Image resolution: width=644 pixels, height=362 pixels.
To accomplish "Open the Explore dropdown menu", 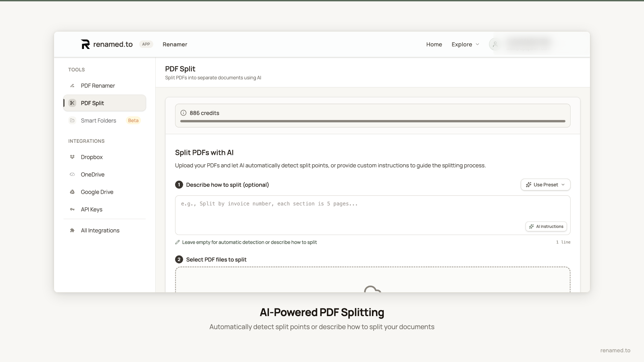I will pos(462,44).
